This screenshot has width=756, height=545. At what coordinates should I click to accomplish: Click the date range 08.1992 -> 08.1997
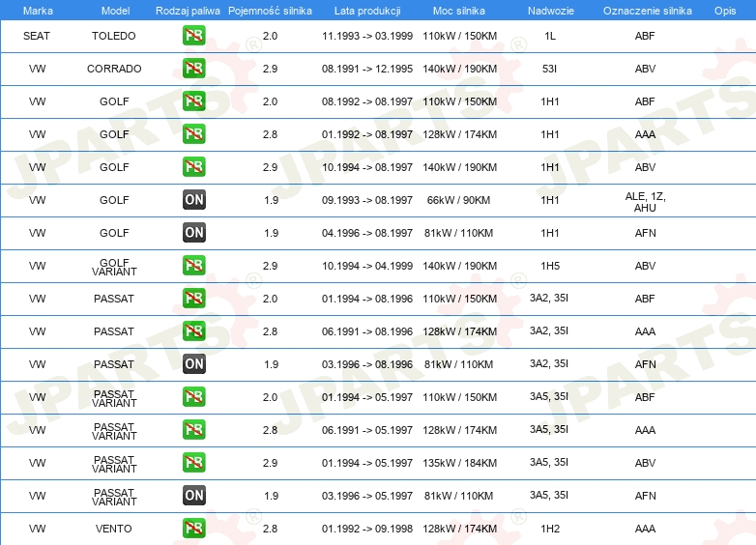click(367, 101)
